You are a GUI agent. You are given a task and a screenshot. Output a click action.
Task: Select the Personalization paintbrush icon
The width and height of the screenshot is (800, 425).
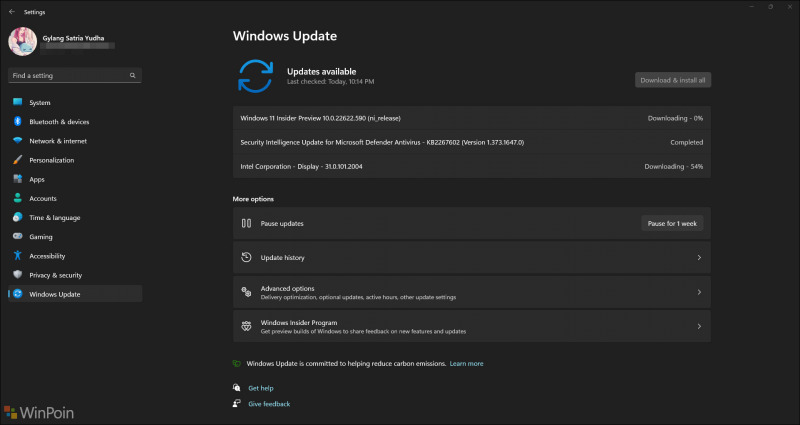(18, 160)
